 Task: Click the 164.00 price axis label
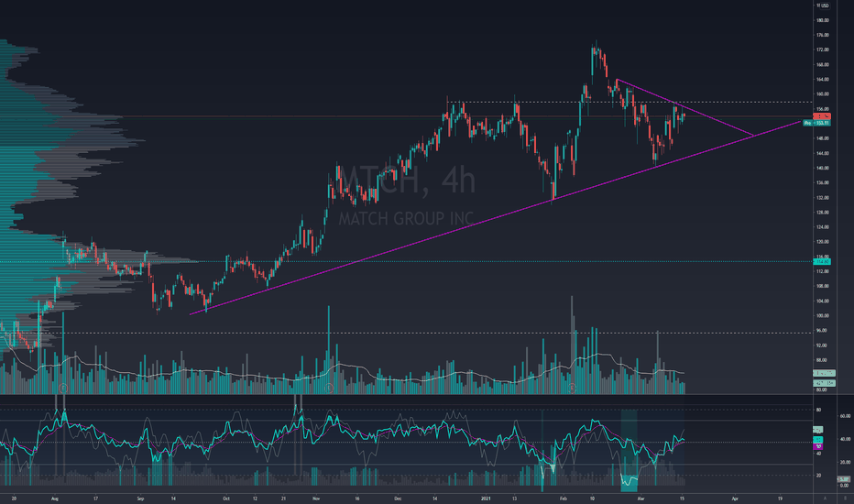pyautogui.click(x=823, y=79)
